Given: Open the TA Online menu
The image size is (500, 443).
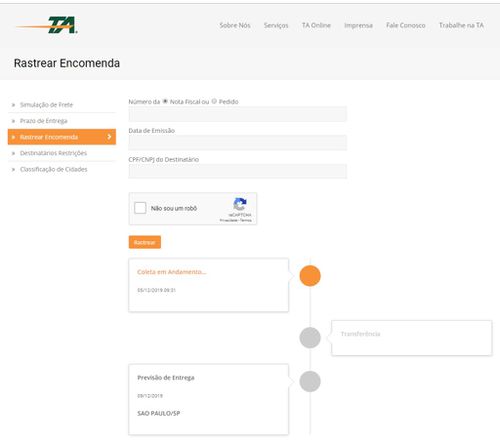Looking at the screenshot, I should pos(316,25).
